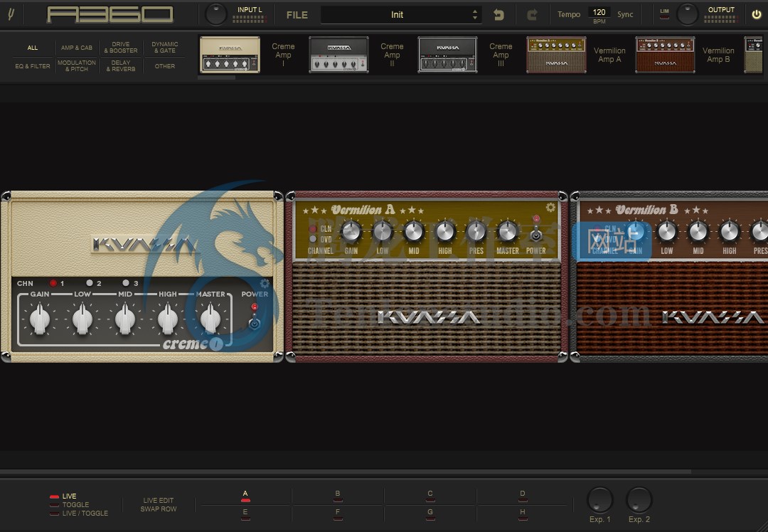Activate footswitch F
768x532 pixels.
[x=338, y=514]
